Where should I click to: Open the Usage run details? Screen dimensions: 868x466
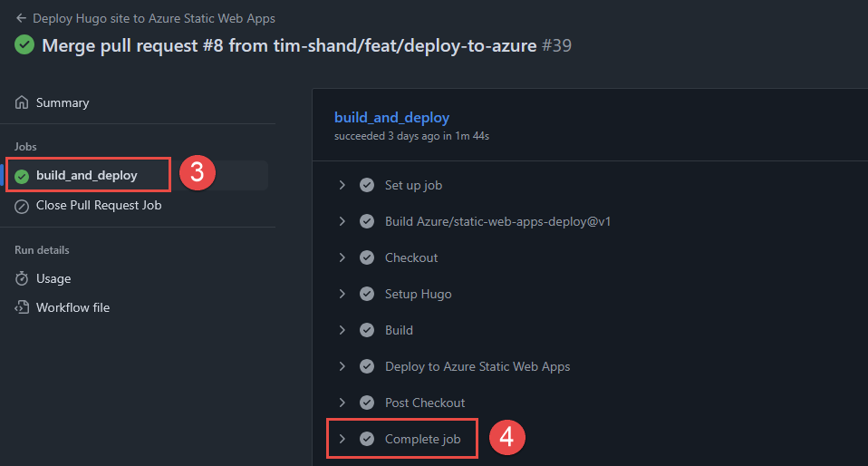53,278
